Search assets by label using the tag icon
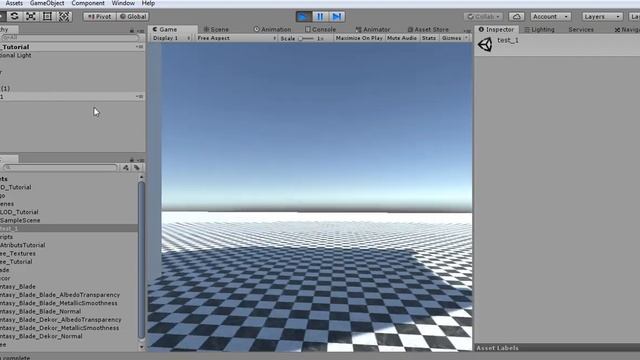Screen dimensions: 640x360 click(x=137, y=167)
